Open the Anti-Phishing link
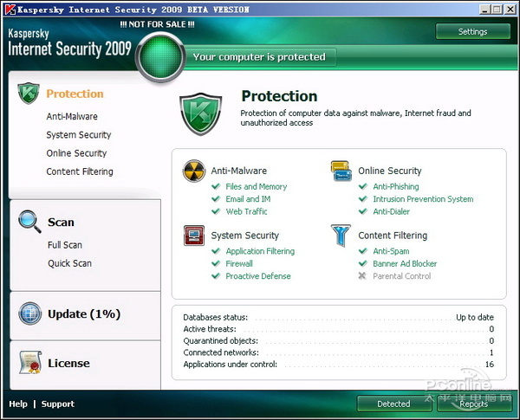Viewport: 520px width, 420px height. 396,186
